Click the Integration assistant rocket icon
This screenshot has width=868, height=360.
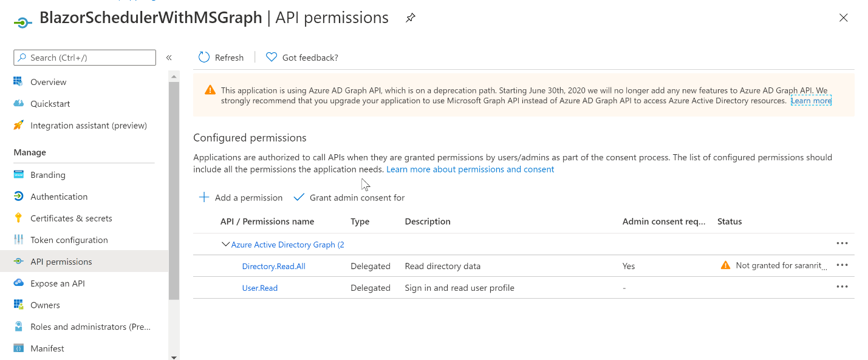tap(19, 126)
